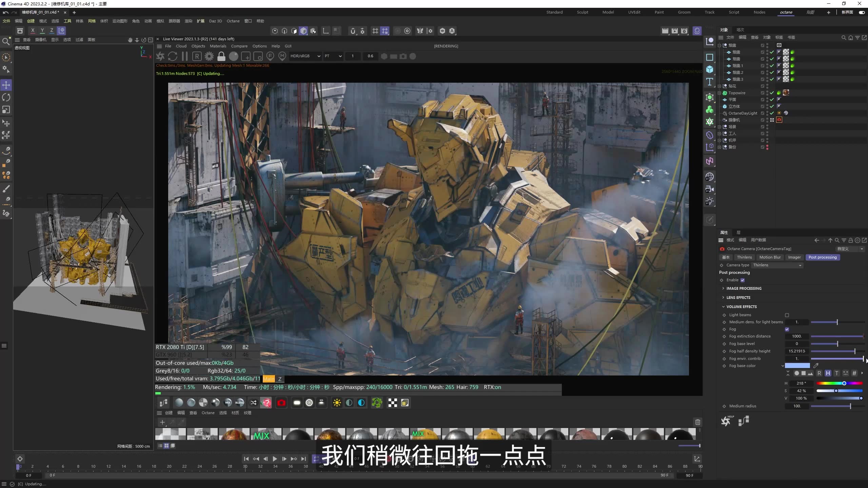Click the MIX material icon

[x=228, y=403]
